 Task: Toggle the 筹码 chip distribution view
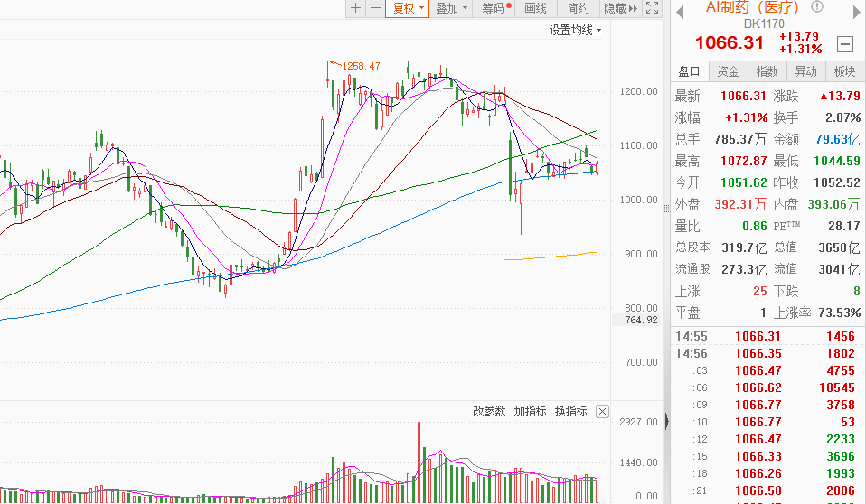(x=494, y=8)
